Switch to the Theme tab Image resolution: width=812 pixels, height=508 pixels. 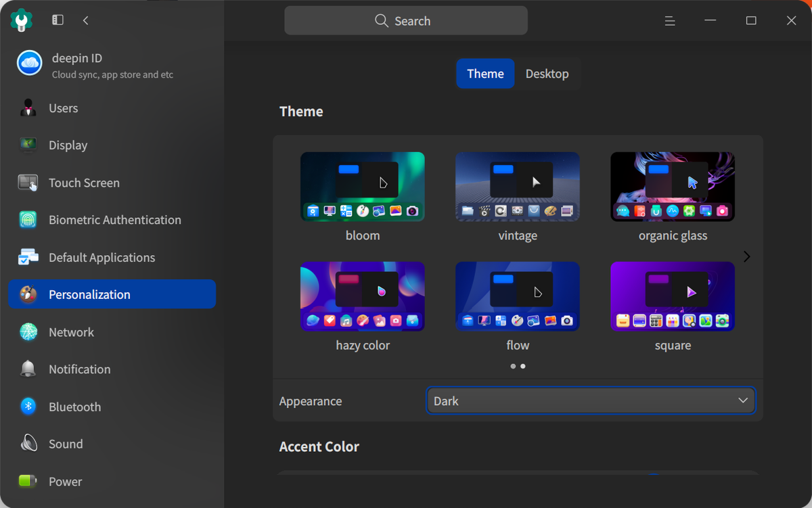[x=485, y=74]
